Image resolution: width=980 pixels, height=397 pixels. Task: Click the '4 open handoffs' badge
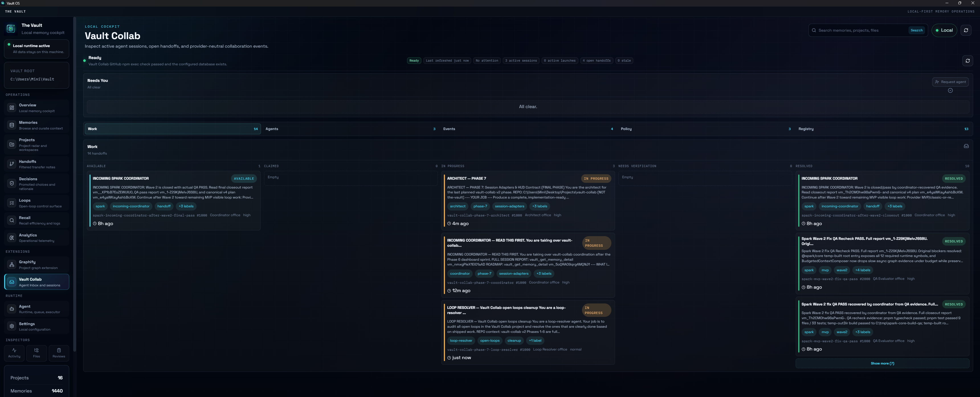(596, 60)
